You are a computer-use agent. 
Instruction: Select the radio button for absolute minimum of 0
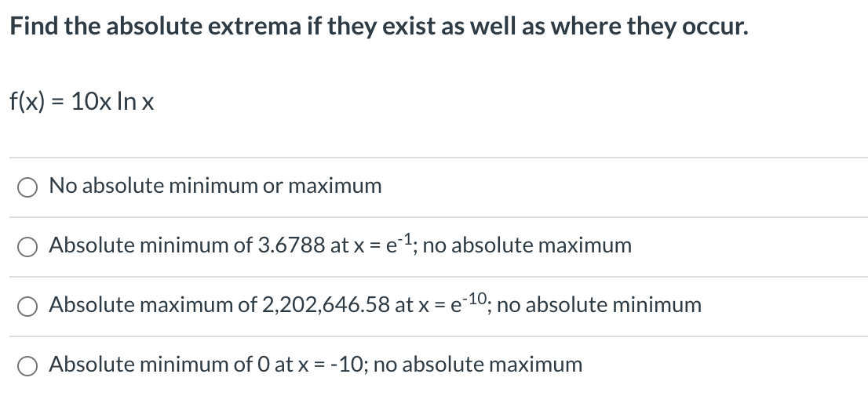[27, 366]
